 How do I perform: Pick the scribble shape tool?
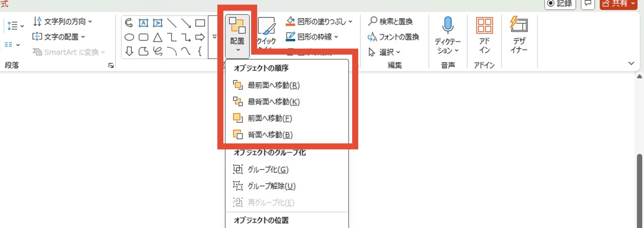pyautogui.click(x=157, y=51)
